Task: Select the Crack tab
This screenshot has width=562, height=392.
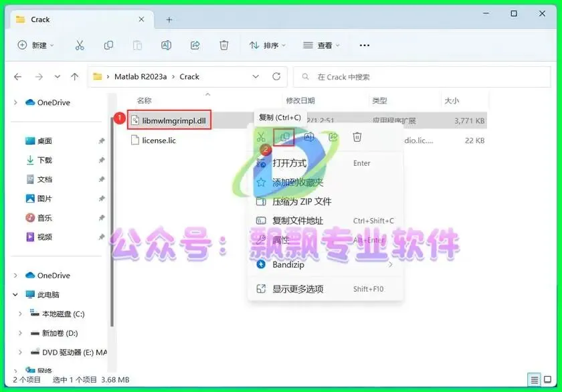Action: coord(82,19)
